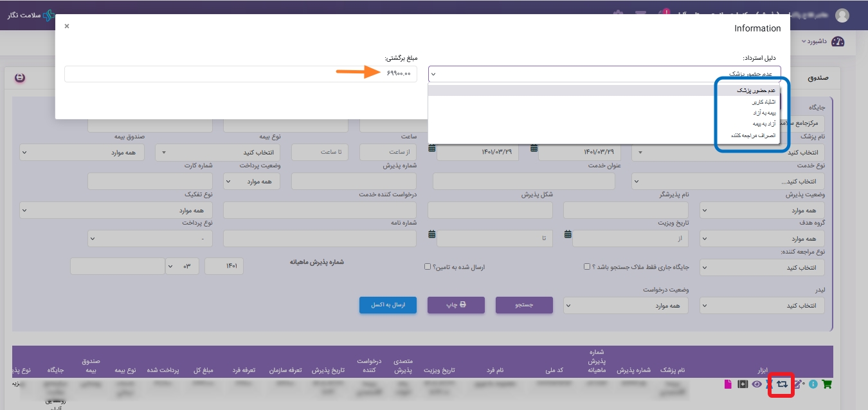Click the magenta document icon

[728, 384]
